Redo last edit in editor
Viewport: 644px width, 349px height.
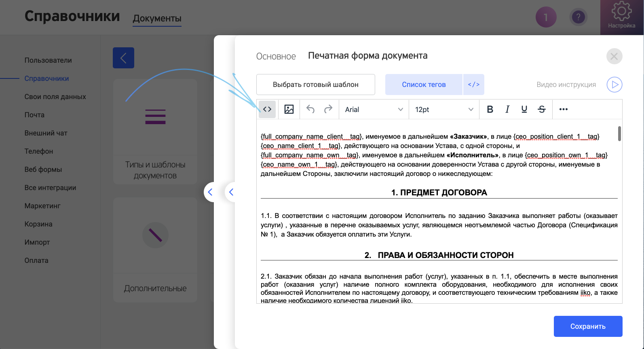(x=328, y=109)
